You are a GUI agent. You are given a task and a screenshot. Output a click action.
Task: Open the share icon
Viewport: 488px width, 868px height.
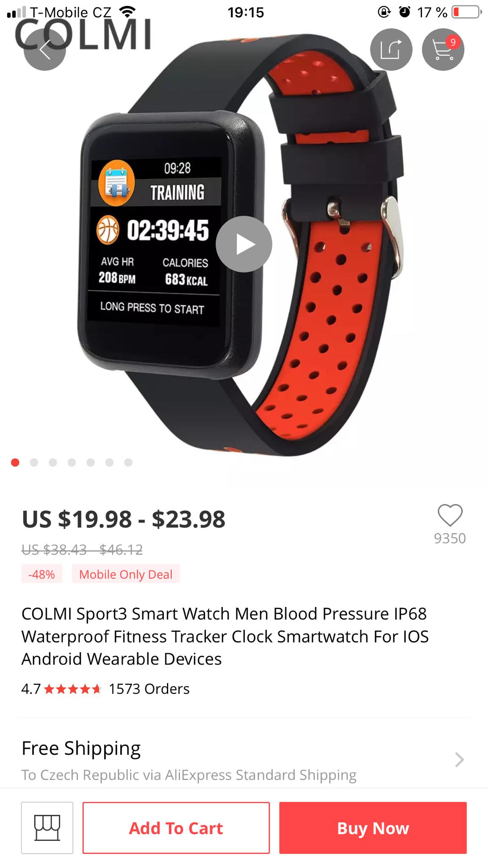[391, 50]
